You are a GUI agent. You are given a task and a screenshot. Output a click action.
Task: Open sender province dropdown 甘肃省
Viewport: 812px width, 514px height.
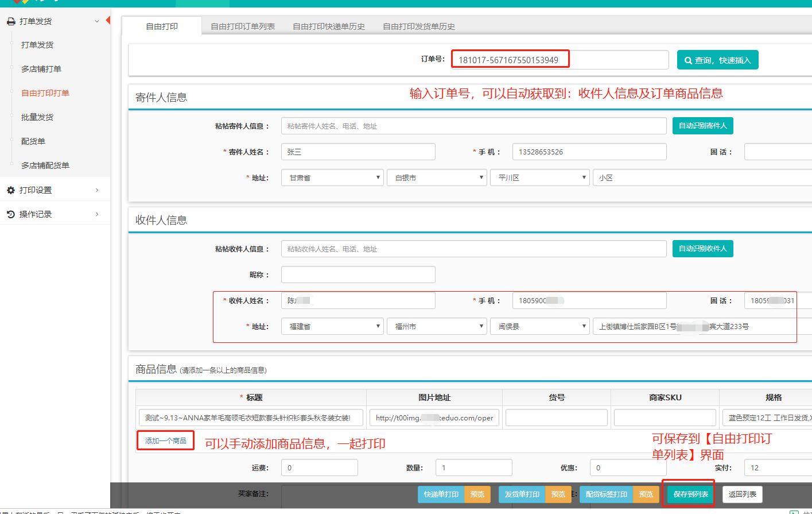(333, 177)
